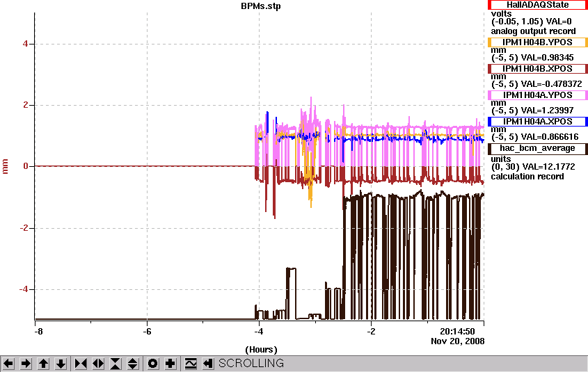Click the 20:14:50 timestamp on the x-axis
The width and height of the screenshot is (588, 372).
[x=457, y=332]
